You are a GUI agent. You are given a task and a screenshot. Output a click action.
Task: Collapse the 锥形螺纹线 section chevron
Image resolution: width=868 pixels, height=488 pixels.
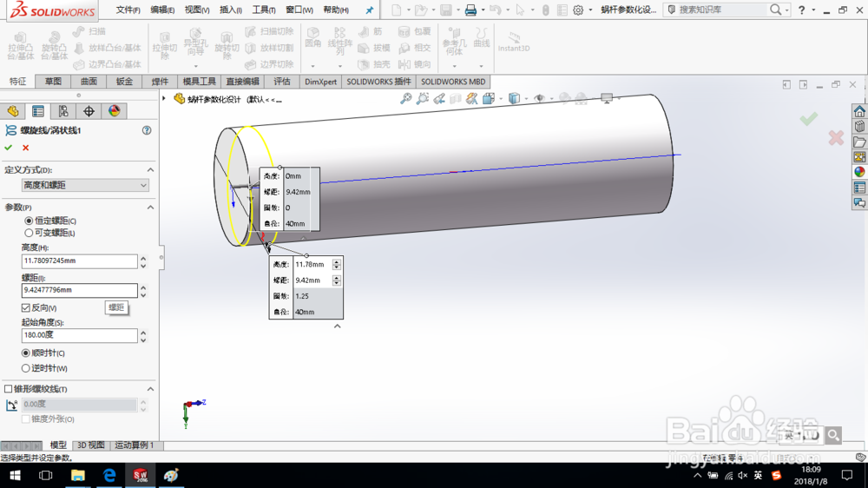(150, 389)
